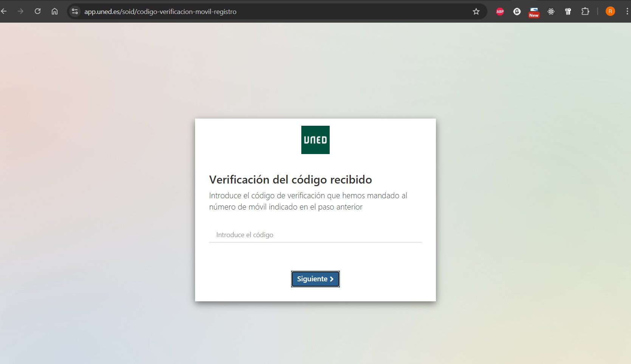Click the chevron inside the Siguiente button

(x=332, y=279)
